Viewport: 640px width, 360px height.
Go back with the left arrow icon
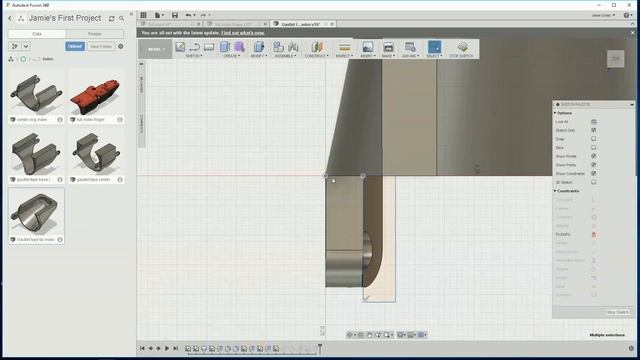click(10, 18)
